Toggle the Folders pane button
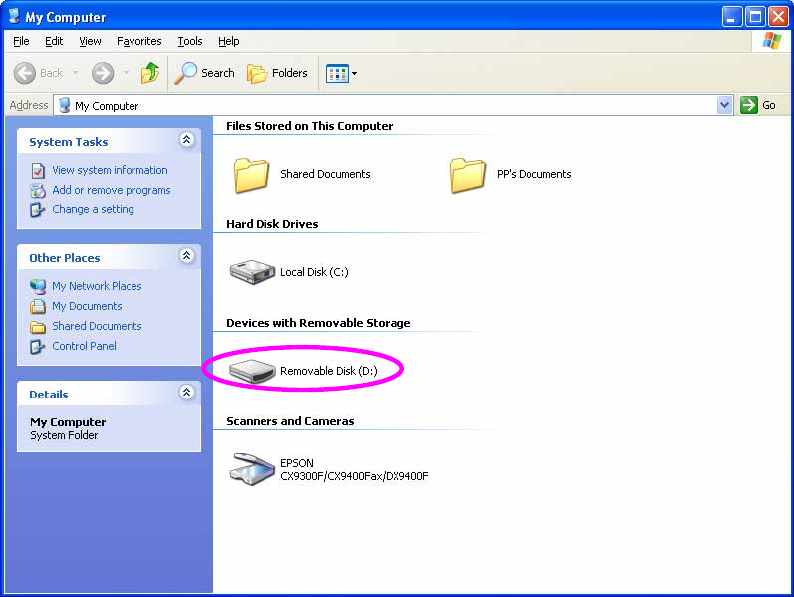794x597 pixels. [277, 73]
